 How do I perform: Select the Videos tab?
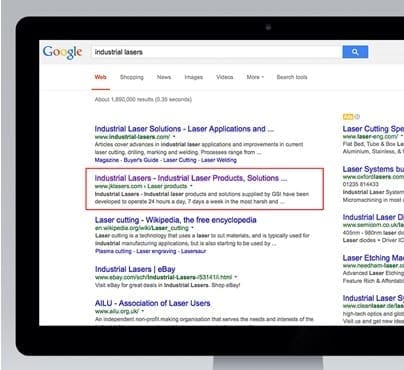click(x=225, y=77)
